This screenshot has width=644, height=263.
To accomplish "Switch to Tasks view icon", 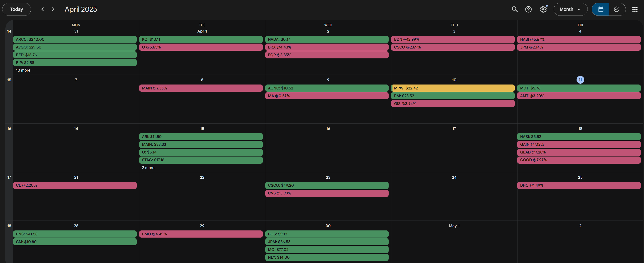I will 616,9.
